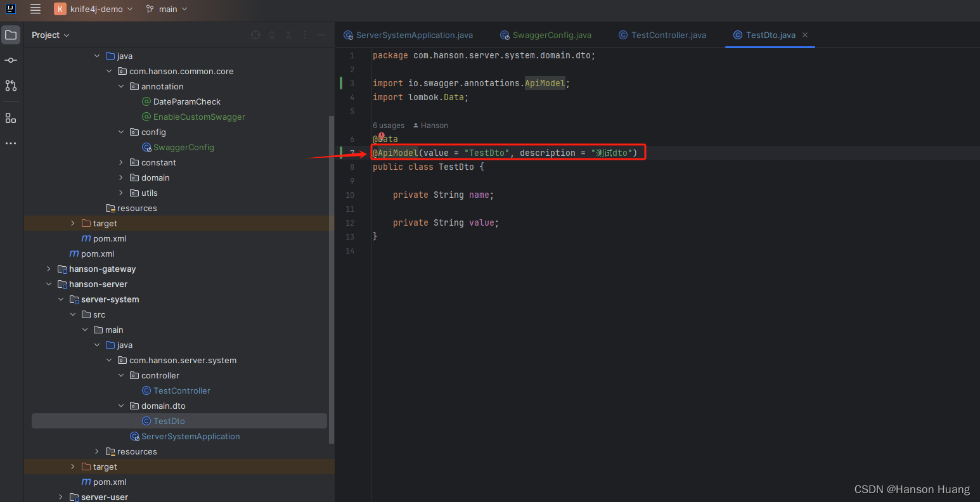Open pom.xml above hanson-gateway
The height and width of the screenshot is (502, 980).
(92, 254)
